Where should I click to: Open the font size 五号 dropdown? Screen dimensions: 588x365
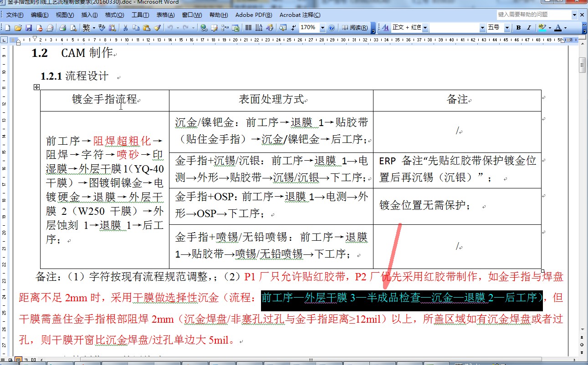pos(507,28)
